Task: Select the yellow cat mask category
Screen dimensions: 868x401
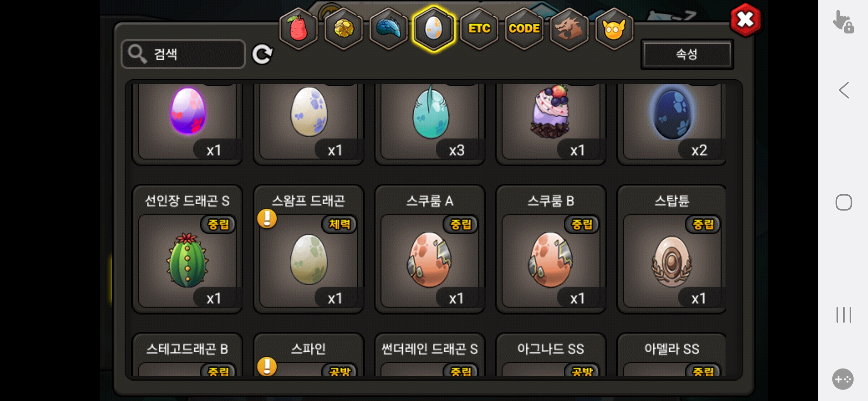Action: pos(614,29)
